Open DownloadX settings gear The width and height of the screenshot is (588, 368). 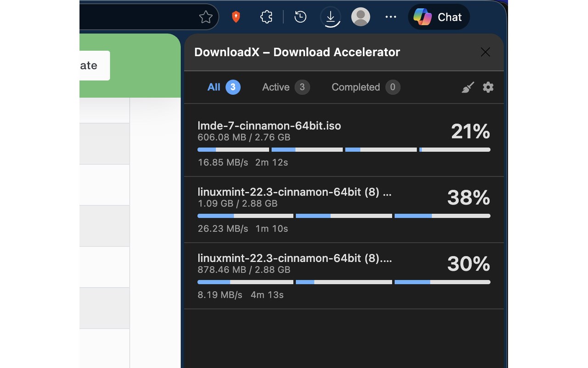coord(488,87)
